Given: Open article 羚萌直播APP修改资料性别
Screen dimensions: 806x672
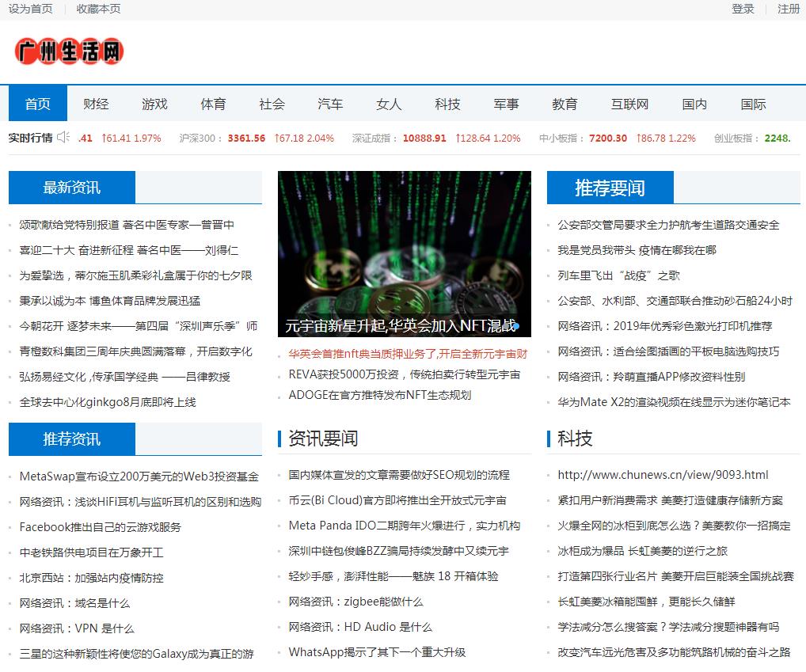Looking at the screenshot, I should (652, 377).
